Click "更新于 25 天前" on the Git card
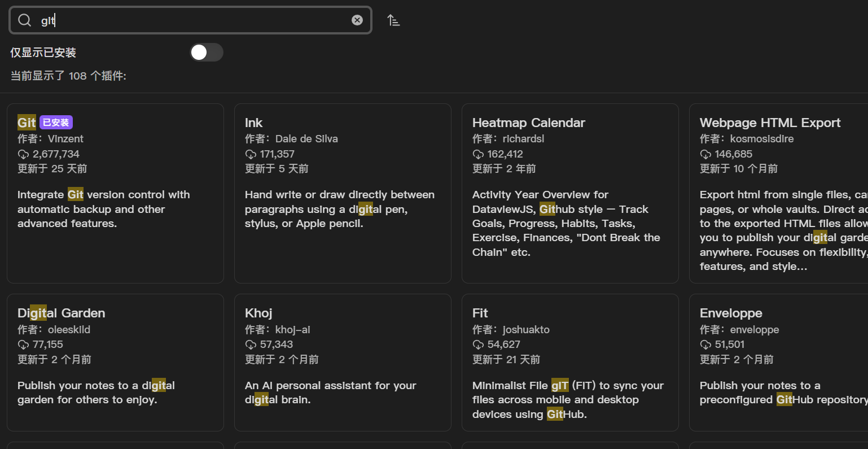 click(x=52, y=169)
